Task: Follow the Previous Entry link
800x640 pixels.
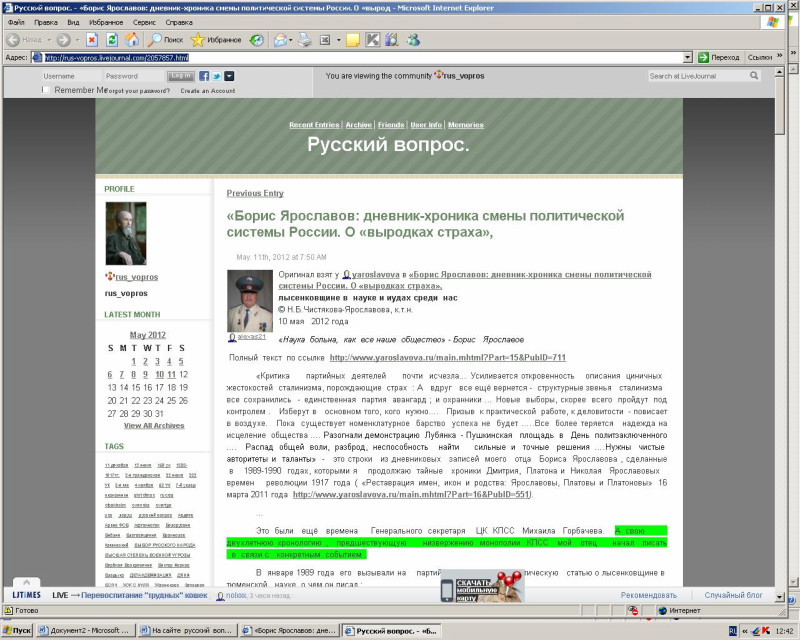Action: (255, 193)
